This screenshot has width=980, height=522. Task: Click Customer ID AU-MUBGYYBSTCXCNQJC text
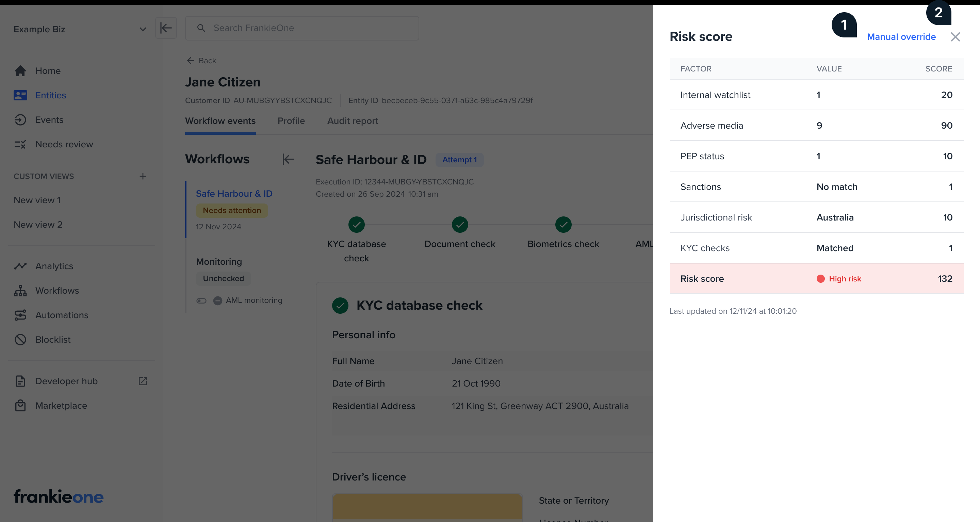[258, 100]
